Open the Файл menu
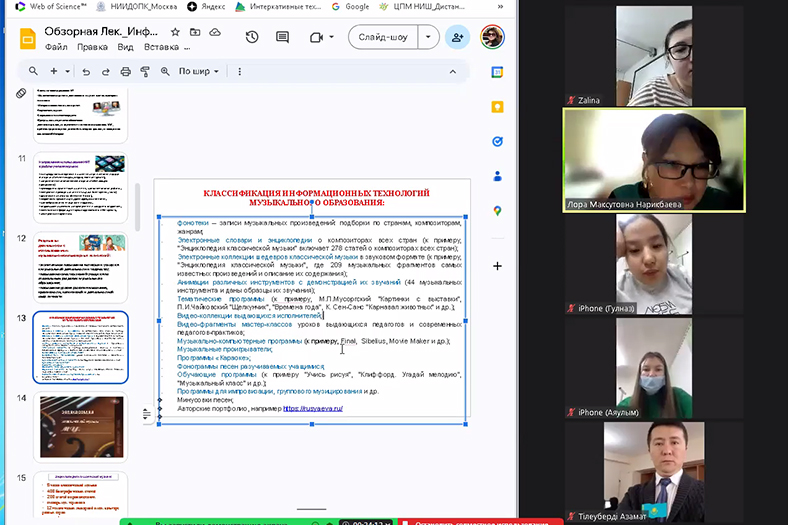Viewport: 788px width, 525px height. click(x=56, y=46)
